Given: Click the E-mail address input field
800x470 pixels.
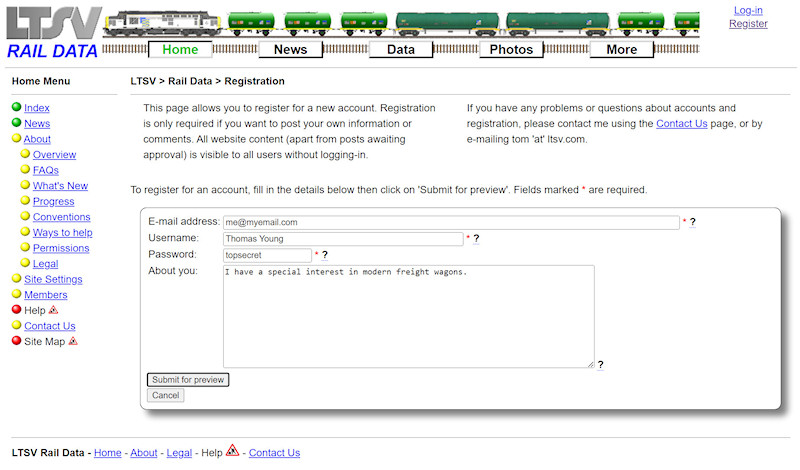Looking at the screenshot, I should (x=450, y=222).
